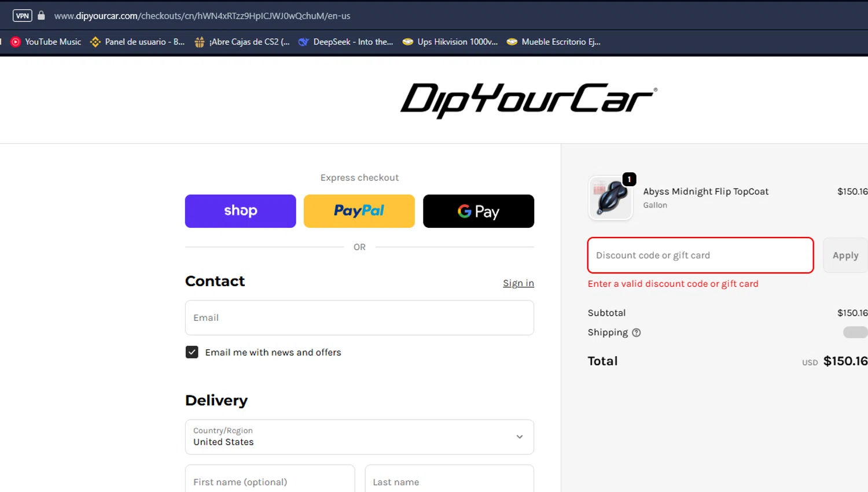Click the browser address bar URL
The height and width of the screenshot is (492, 868).
pos(202,16)
